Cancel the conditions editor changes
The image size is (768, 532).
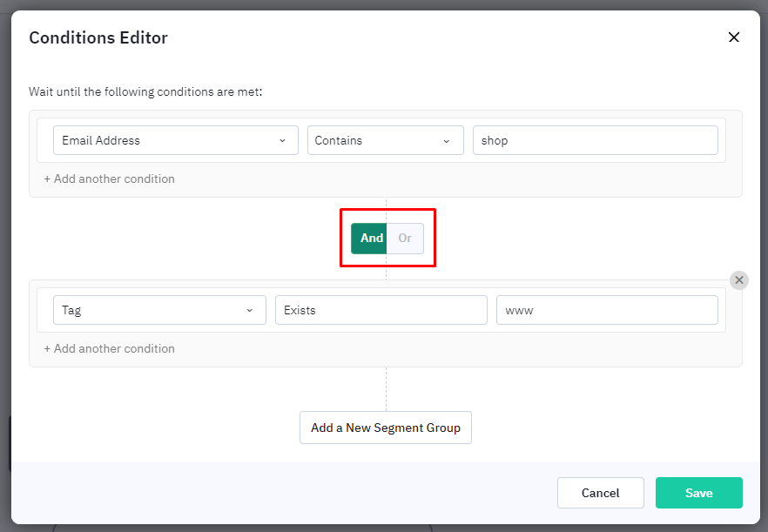click(601, 493)
